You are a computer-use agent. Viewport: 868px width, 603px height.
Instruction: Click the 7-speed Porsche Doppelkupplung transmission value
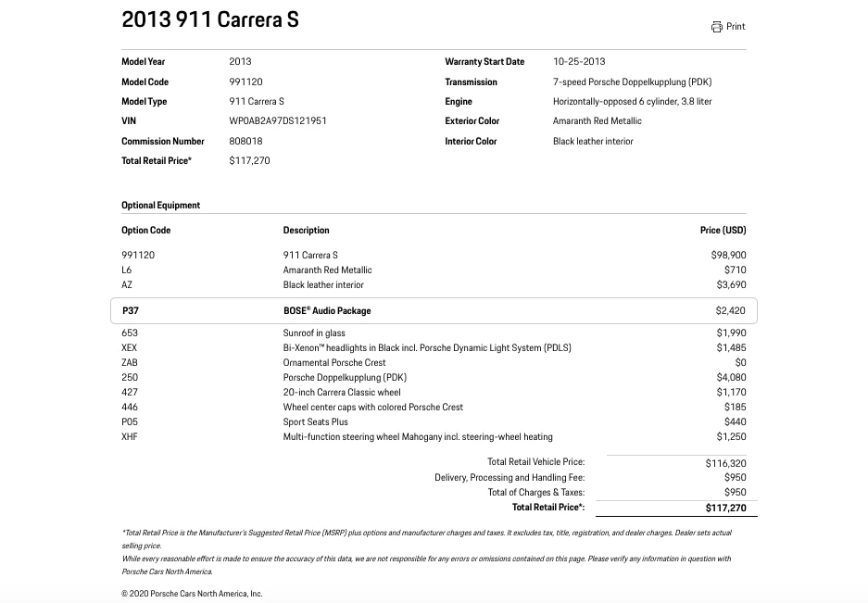632,82
